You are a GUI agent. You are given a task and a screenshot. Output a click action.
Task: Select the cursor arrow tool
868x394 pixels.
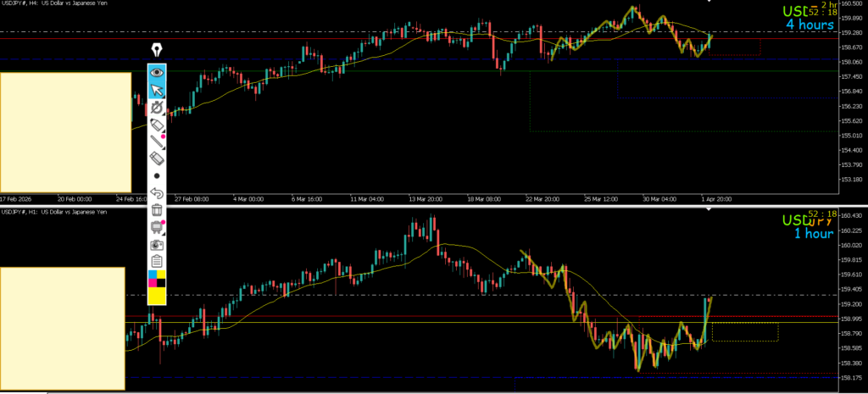157,90
